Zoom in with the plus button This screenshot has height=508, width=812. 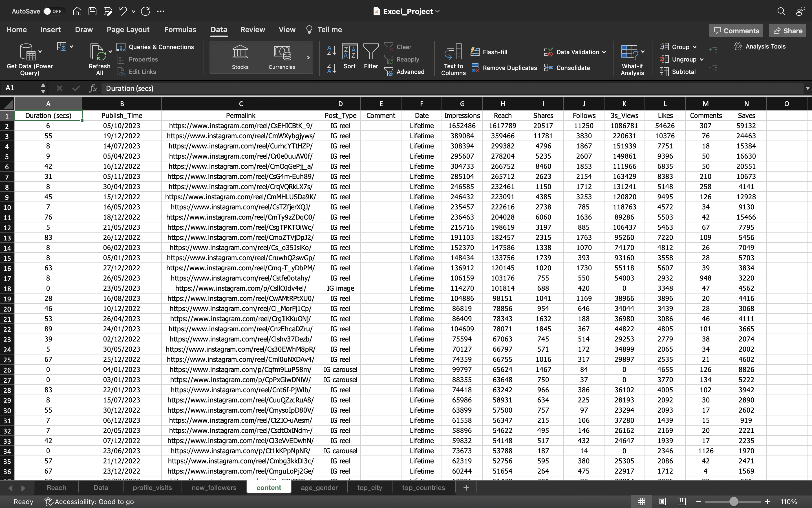click(767, 502)
